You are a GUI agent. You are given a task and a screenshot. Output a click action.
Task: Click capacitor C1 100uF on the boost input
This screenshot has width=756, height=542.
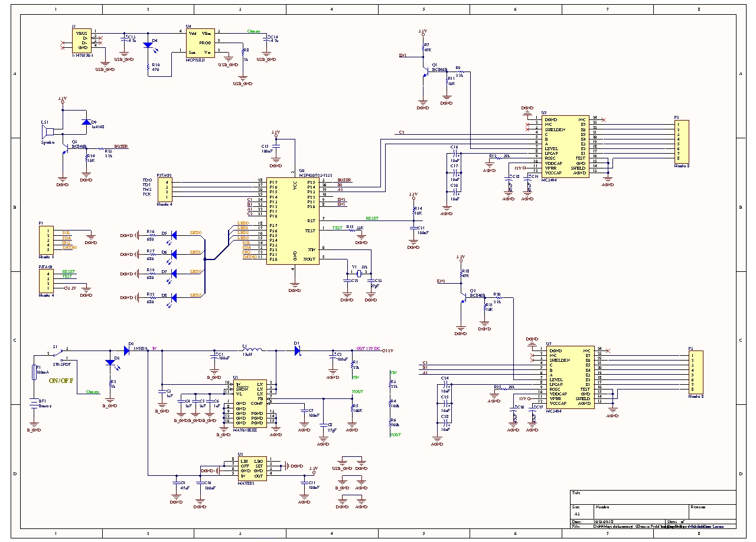[214, 358]
